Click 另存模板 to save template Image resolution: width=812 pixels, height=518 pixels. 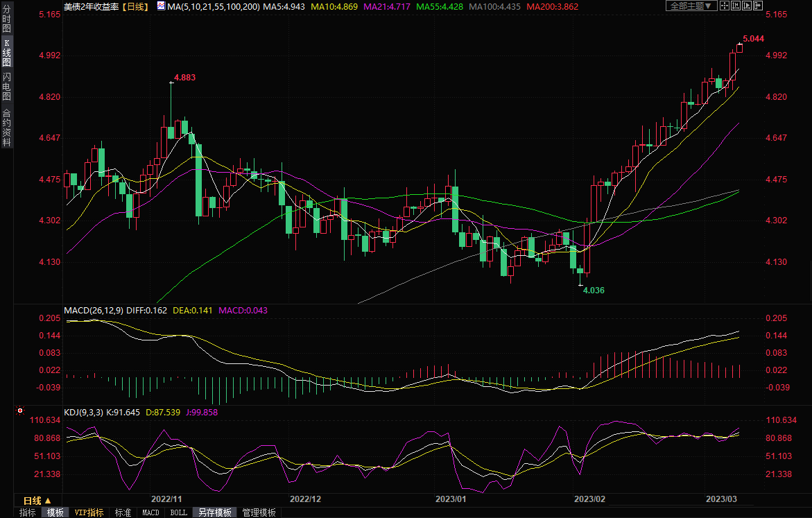click(x=214, y=512)
